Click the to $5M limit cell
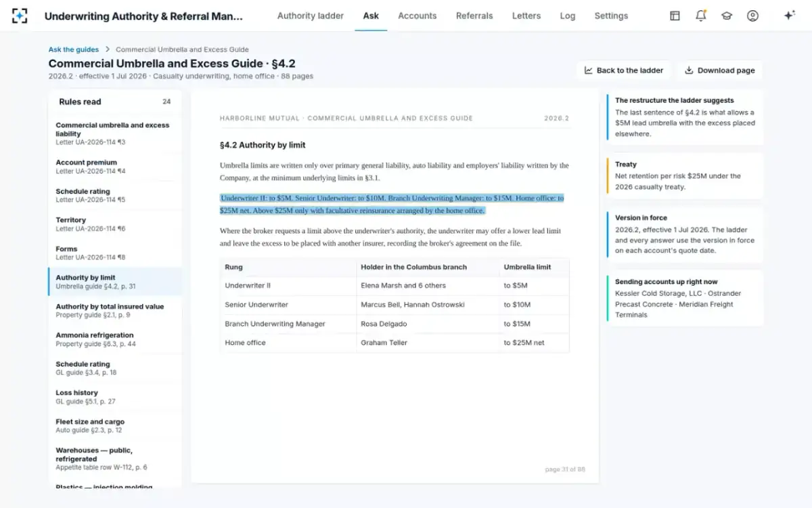812x508 pixels. [535, 286]
